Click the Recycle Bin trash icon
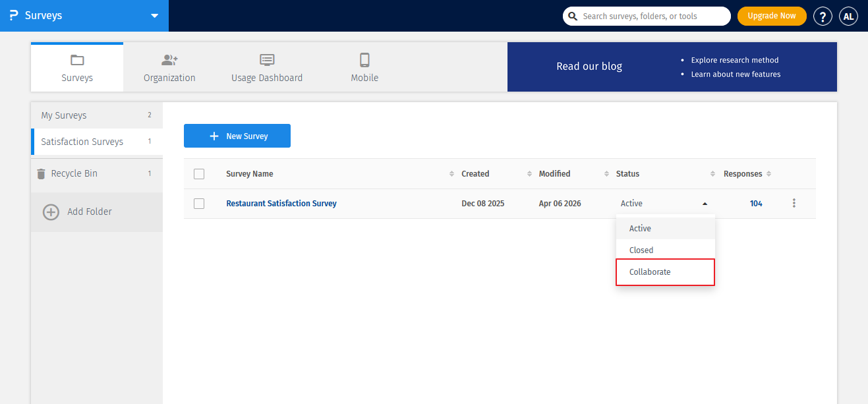This screenshot has width=868, height=404. 42,174
